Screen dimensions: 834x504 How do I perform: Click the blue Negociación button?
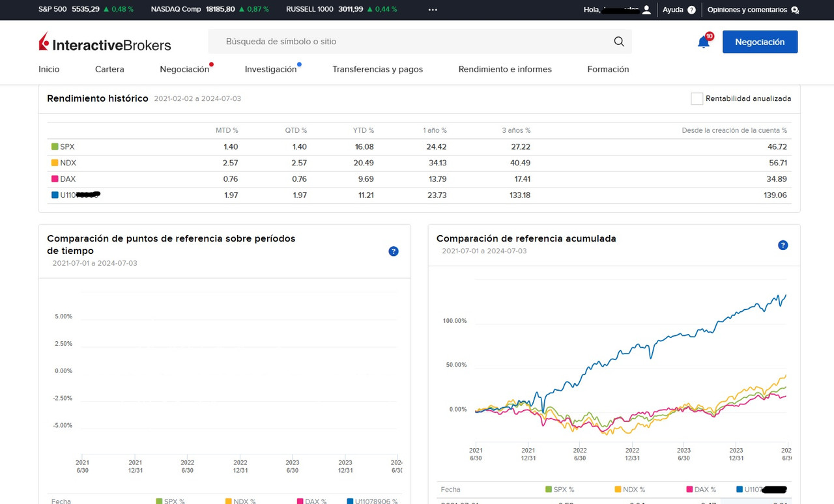[x=760, y=42]
